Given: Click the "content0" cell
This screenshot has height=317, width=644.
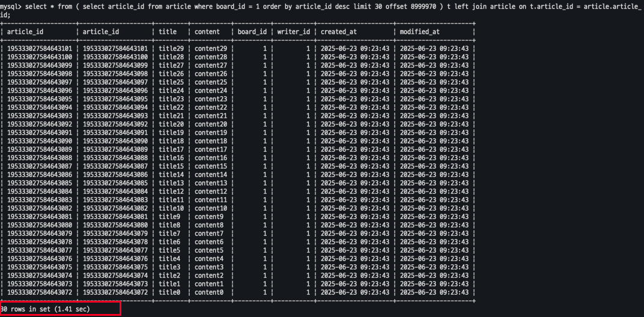Looking at the screenshot, I should [x=209, y=292].
